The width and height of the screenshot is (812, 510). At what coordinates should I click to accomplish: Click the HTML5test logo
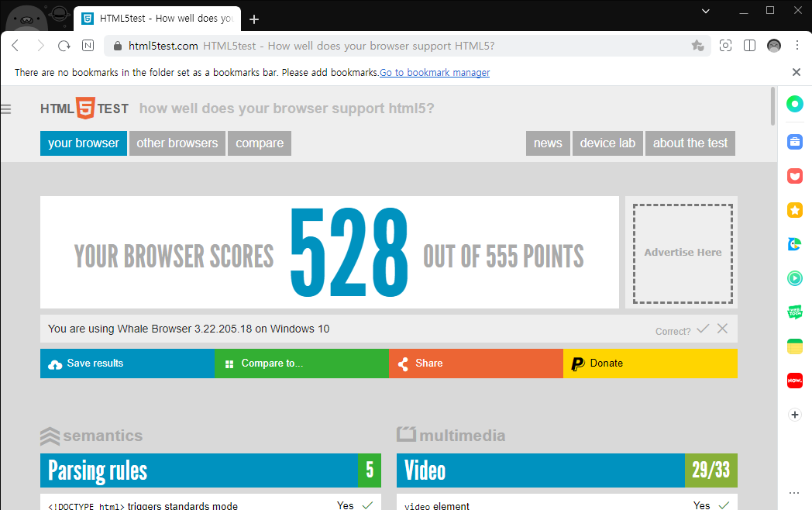84,109
